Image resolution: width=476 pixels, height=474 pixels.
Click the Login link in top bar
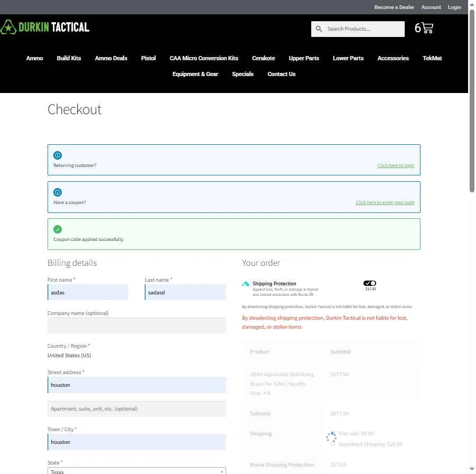[454, 7]
